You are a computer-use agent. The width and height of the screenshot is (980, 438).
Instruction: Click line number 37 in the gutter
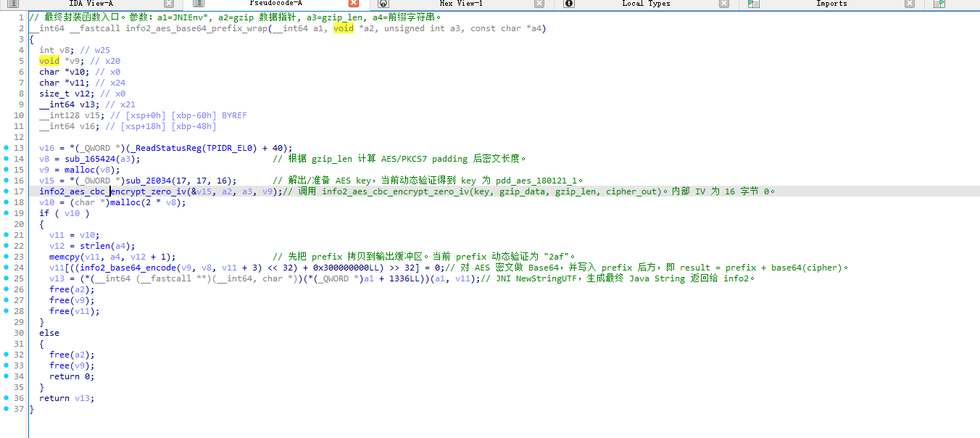pos(19,409)
